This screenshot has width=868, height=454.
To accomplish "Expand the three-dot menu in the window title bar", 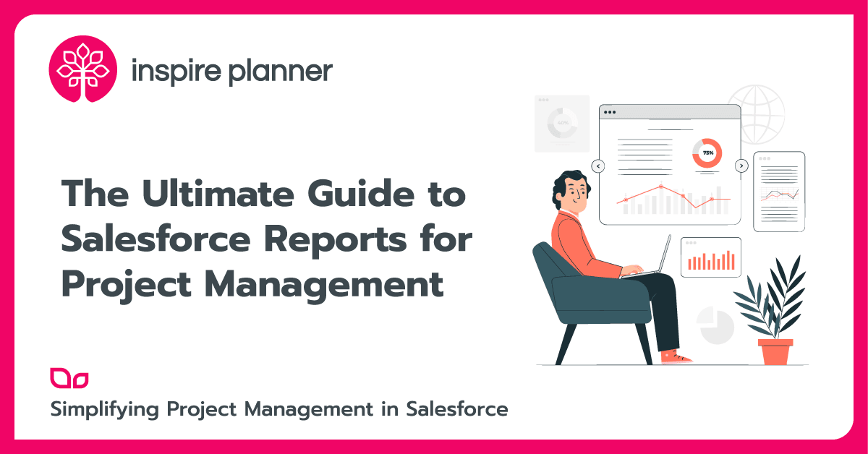I will tap(610, 113).
